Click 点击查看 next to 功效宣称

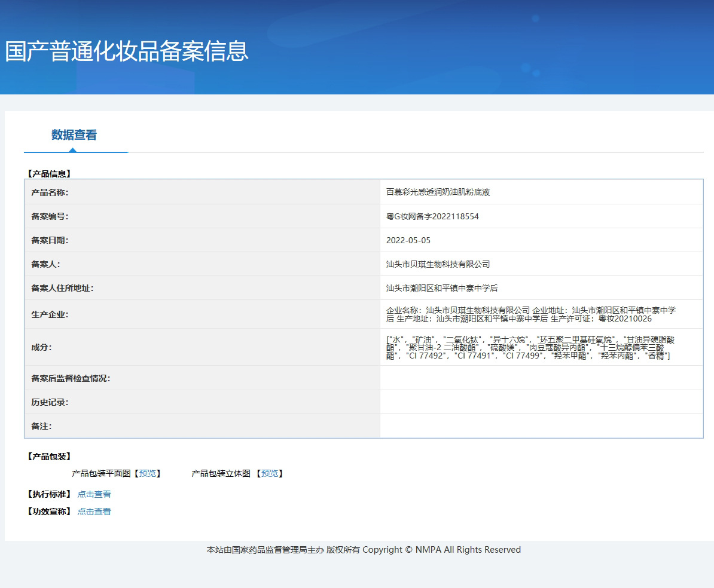tap(94, 512)
